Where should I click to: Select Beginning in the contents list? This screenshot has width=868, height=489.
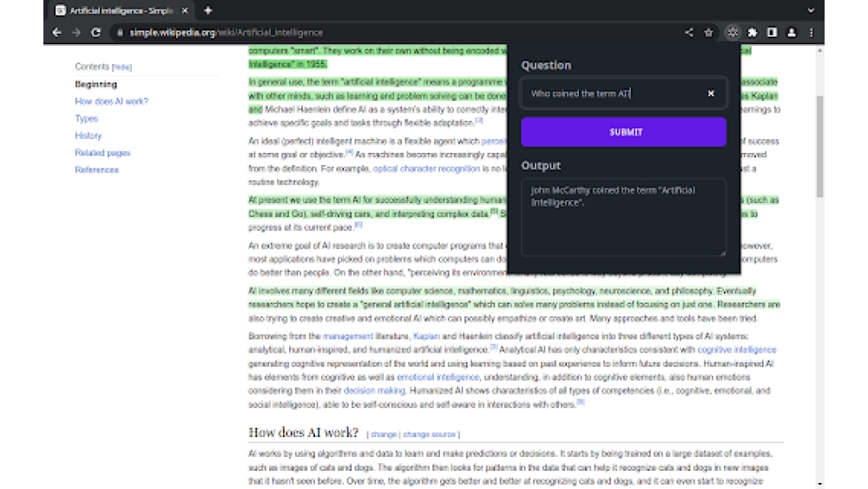pyautogui.click(x=95, y=84)
